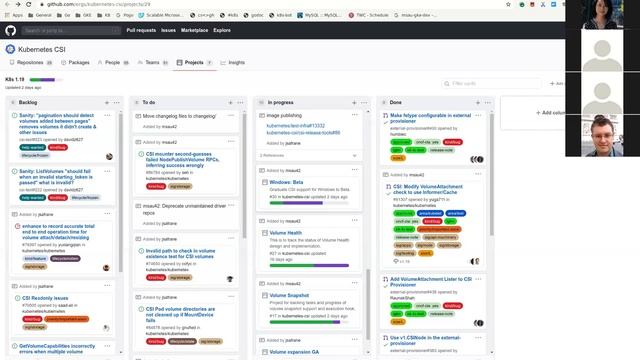This screenshot has height=360, width=640.
Task: Open Issues in top navigation
Action: pos(168,30)
